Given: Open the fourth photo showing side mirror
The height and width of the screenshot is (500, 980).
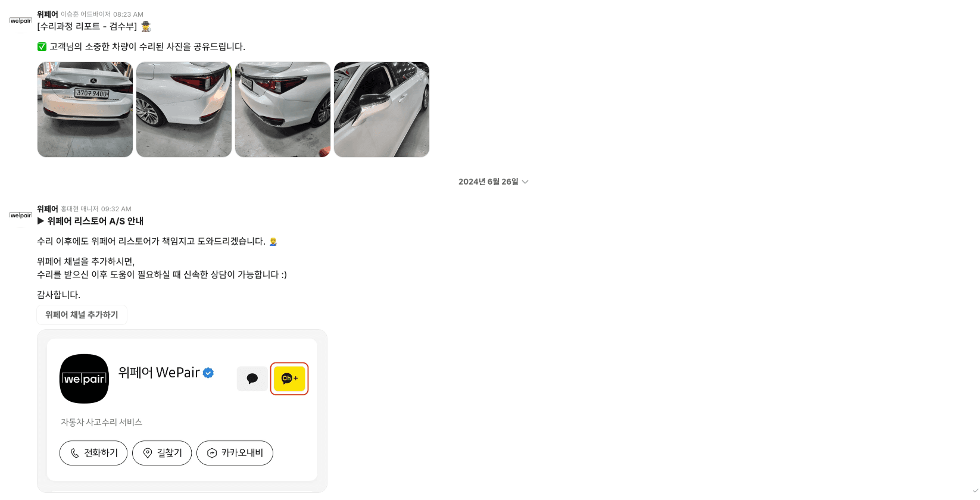Looking at the screenshot, I should (x=382, y=110).
